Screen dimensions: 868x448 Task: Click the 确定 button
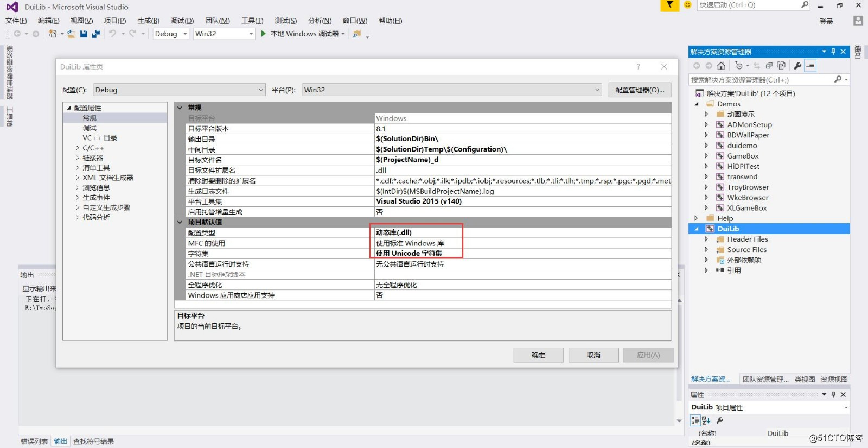(x=538, y=355)
